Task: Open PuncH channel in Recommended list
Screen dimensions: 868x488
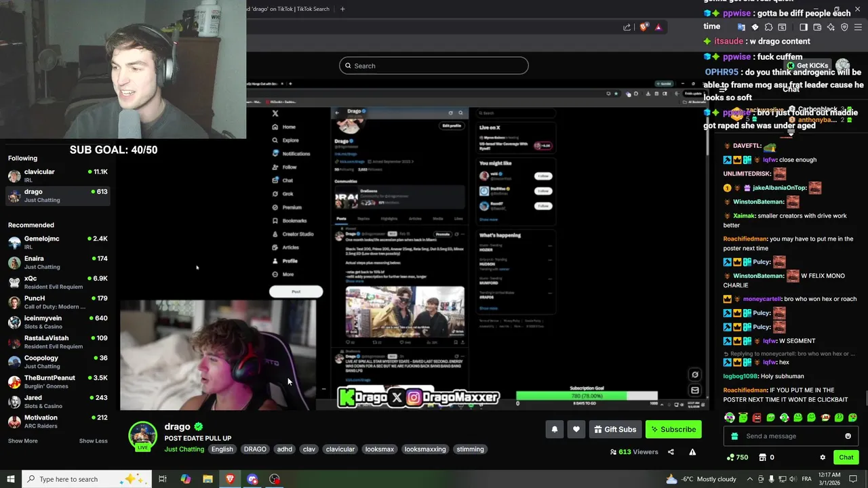Action: point(58,302)
